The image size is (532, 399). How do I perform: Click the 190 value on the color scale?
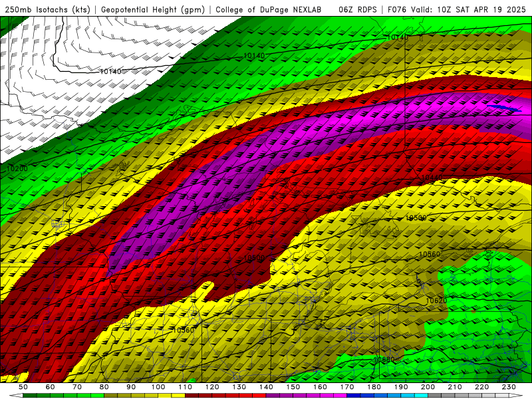click(401, 387)
